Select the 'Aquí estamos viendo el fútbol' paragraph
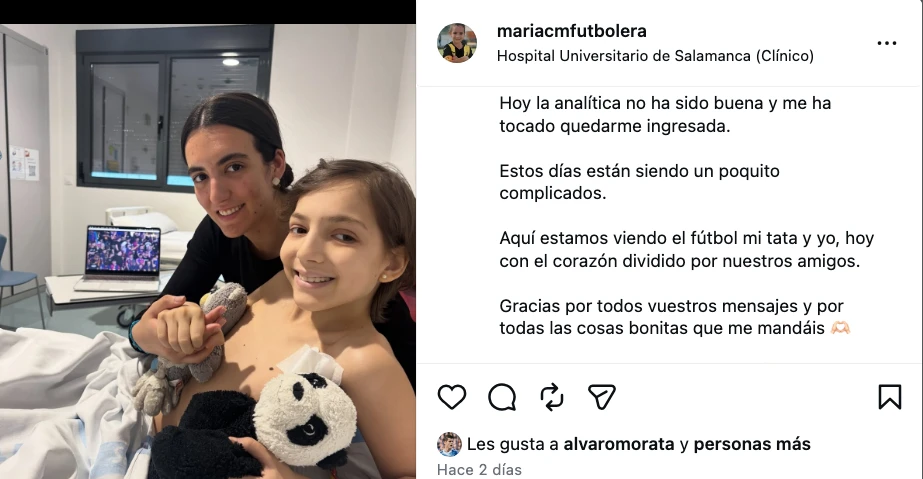This screenshot has width=923, height=479. [686, 250]
